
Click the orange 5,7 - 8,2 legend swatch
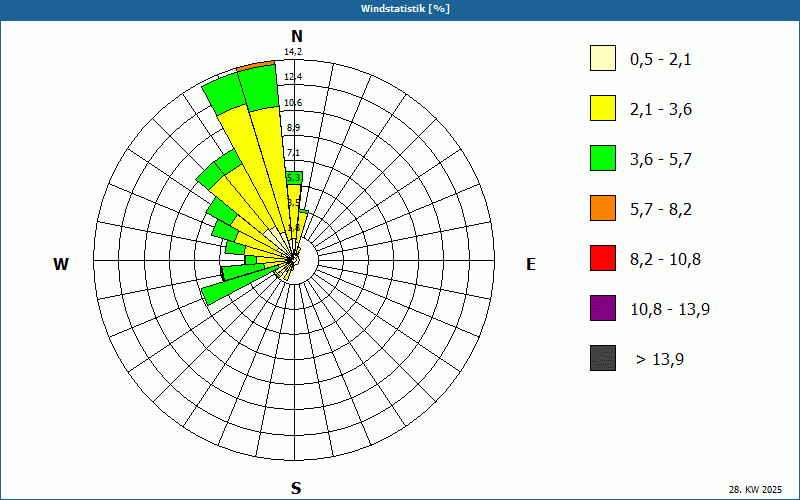[603, 208]
